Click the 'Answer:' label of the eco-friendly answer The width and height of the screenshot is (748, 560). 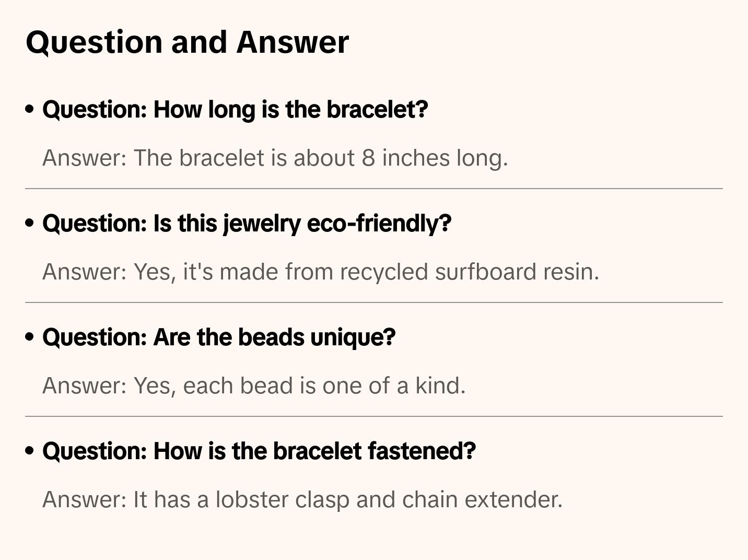tap(85, 272)
